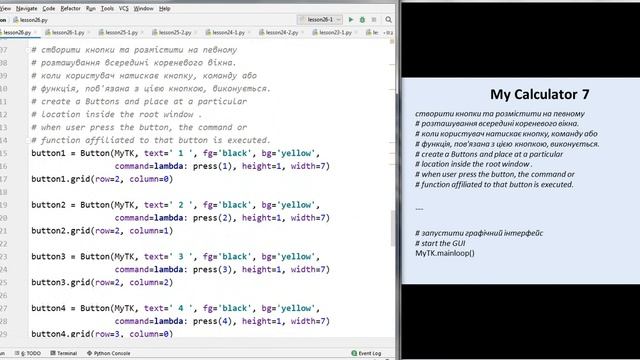Close the lesson25-1.py tab
This screenshot has width=640, height=360.
click(142, 32)
